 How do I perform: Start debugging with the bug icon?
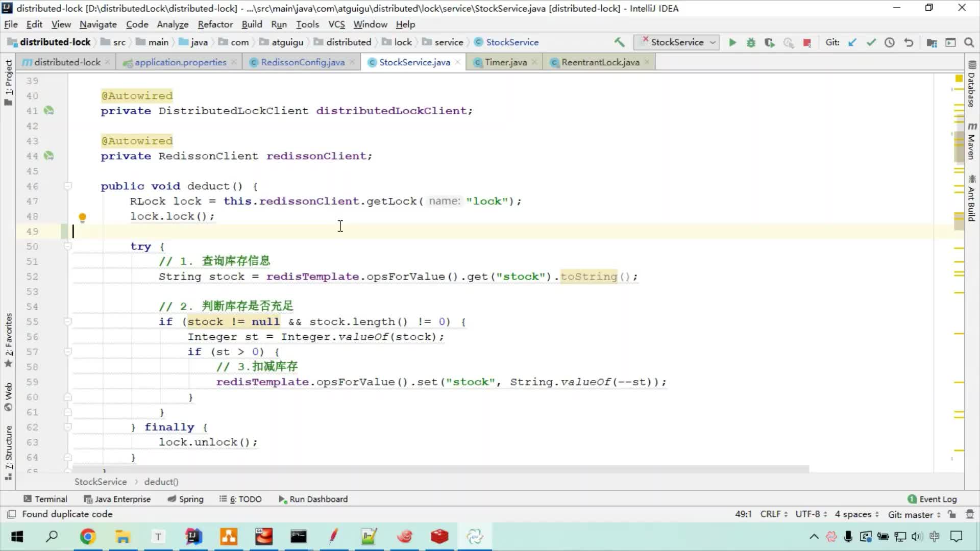(x=751, y=42)
